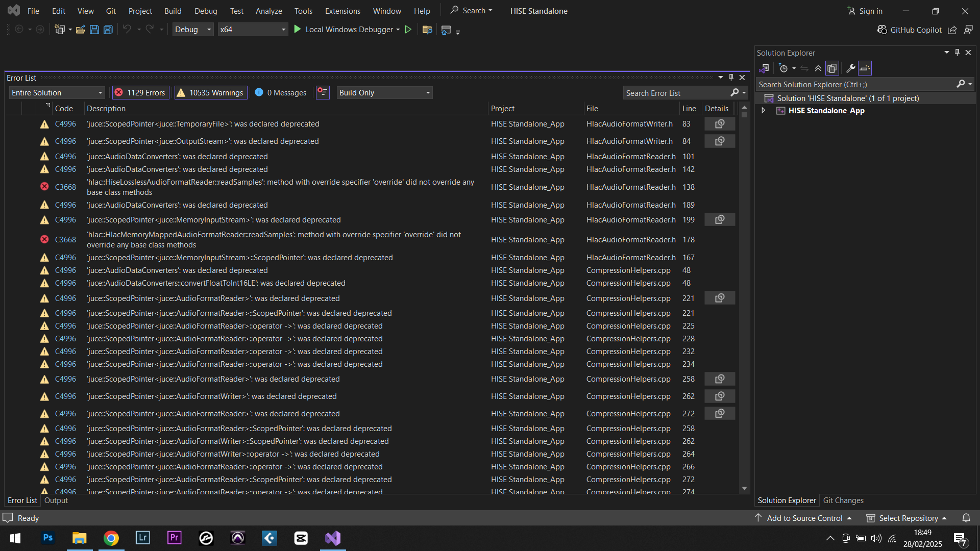Click details icon for HlacAudioFormatWriter.h line 83
The width and height of the screenshot is (980, 551).
pos(720,124)
